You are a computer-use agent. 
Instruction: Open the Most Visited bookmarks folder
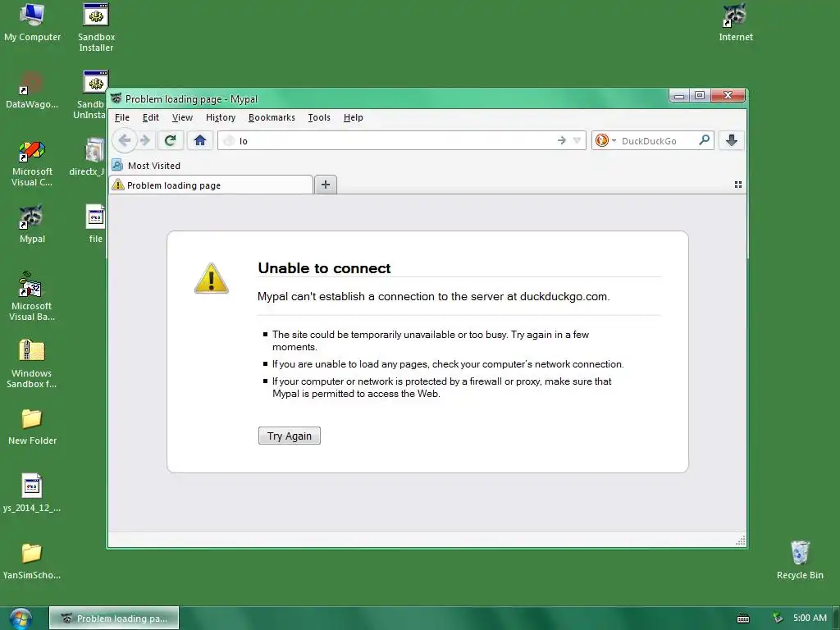click(147, 166)
